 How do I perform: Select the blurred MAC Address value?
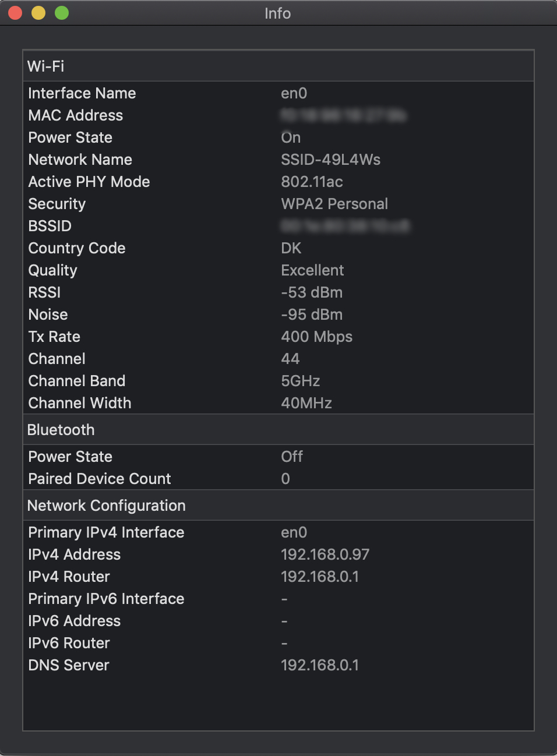[x=343, y=115]
